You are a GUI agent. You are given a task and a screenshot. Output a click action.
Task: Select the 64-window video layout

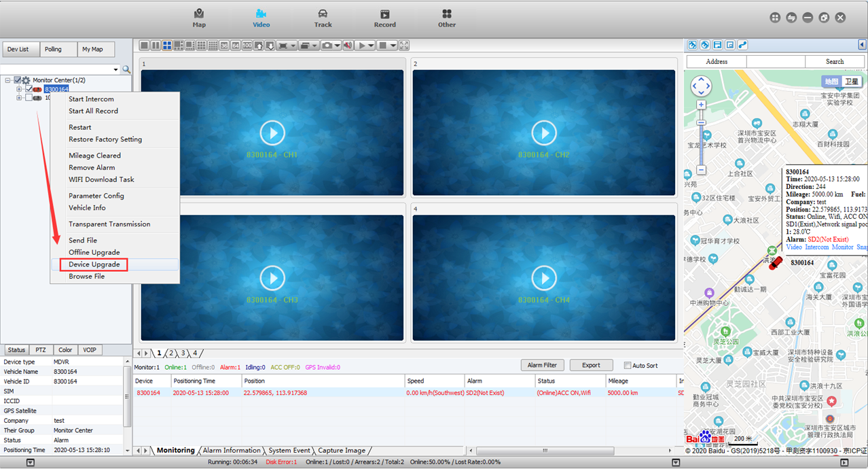[236, 46]
